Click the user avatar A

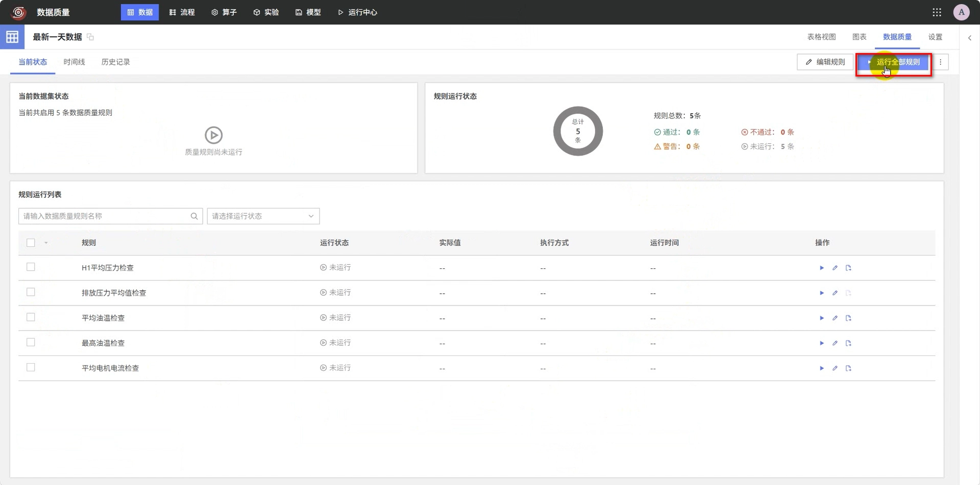click(961, 12)
